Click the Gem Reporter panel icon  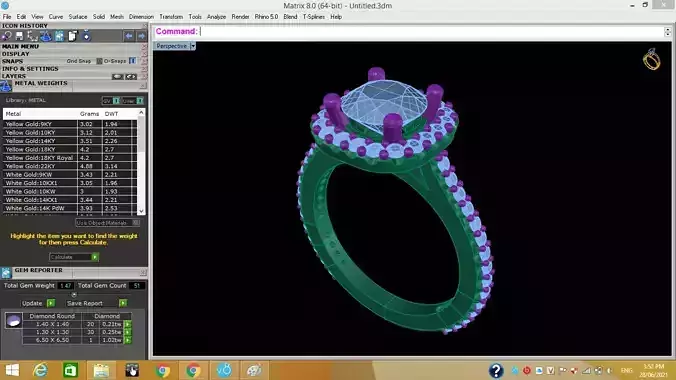tap(6, 273)
